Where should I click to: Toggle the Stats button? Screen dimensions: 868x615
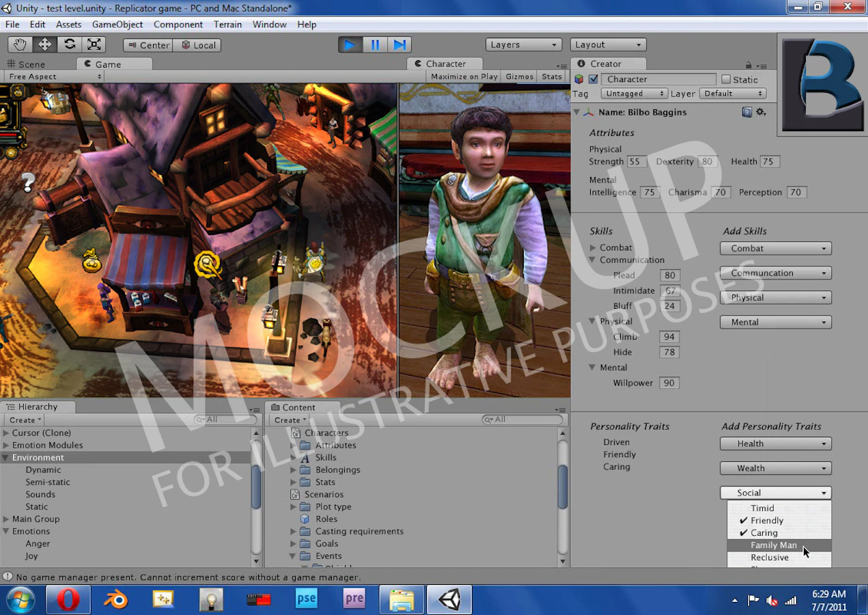click(x=552, y=77)
